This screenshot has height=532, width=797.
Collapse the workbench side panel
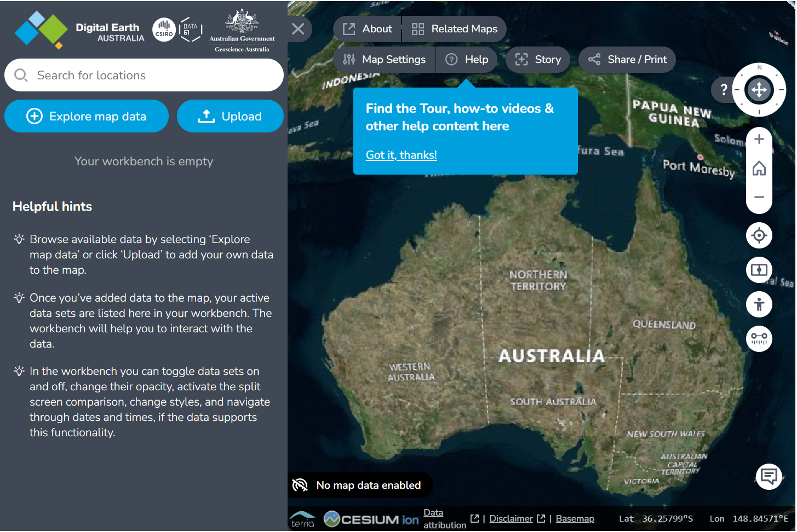298,29
